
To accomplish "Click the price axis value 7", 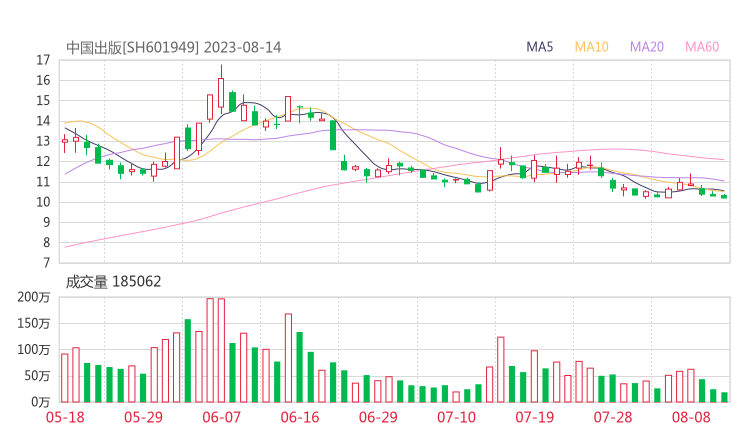I will [x=46, y=263].
